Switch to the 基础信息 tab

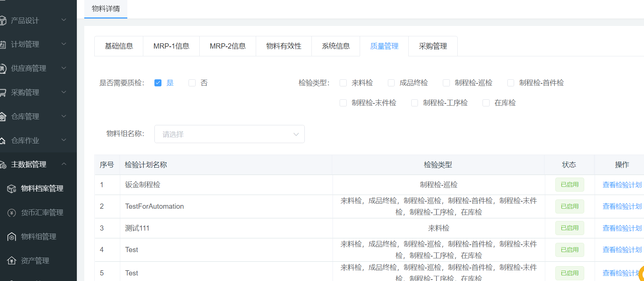pyautogui.click(x=119, y=46)
